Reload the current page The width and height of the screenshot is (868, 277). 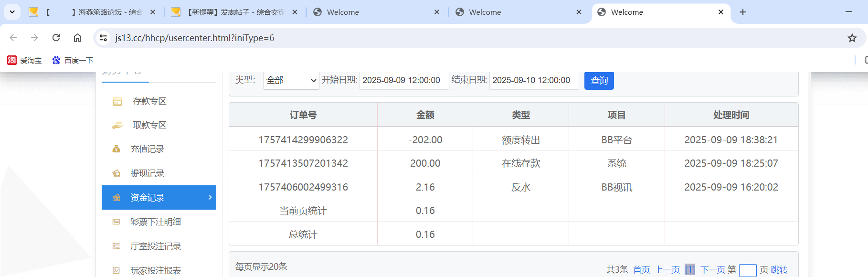point(56,38)
